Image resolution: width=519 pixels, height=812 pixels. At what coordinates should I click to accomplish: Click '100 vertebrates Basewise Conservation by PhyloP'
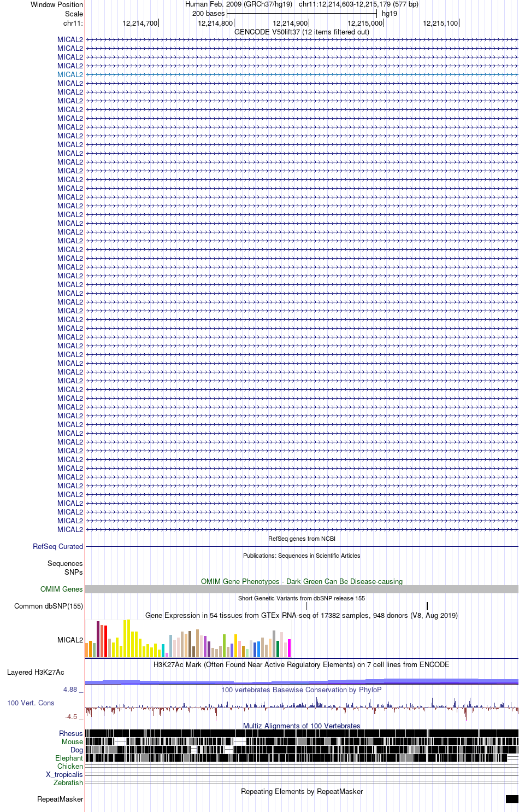coord(302,690)
